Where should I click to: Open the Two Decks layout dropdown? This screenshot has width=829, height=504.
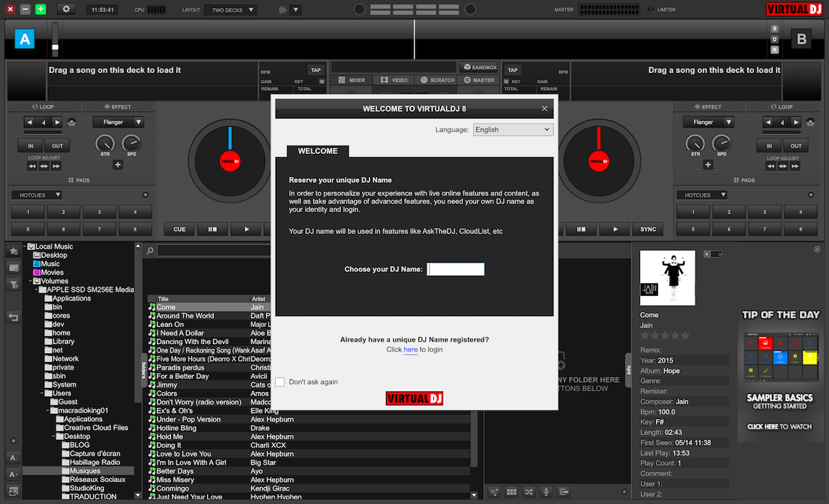click(231, 10)
